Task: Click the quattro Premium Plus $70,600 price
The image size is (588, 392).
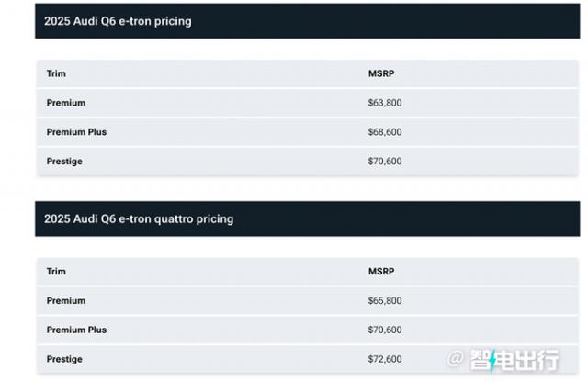Action: click(x=385, y=330)
